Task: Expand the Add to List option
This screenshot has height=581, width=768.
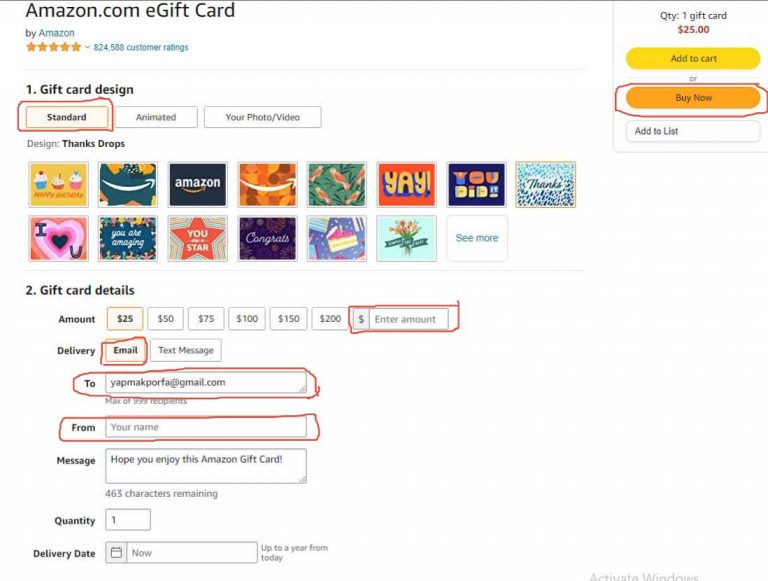Action: (x=693, y=131)
